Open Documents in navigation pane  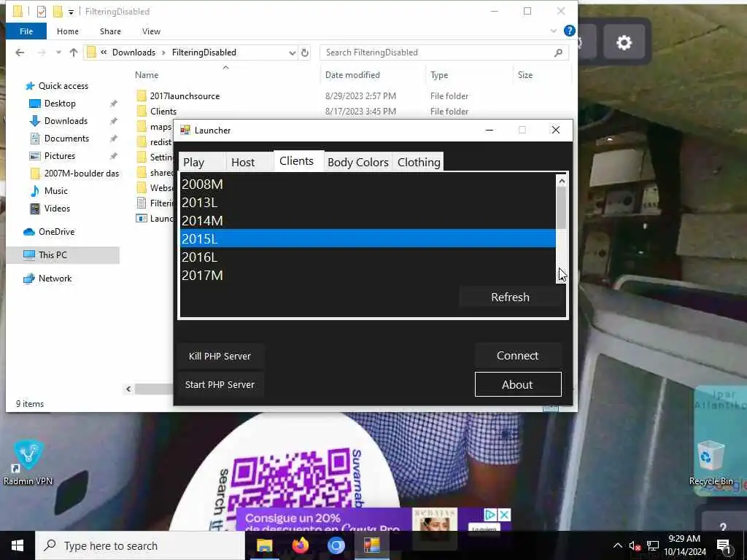click(x=66, y=139)
